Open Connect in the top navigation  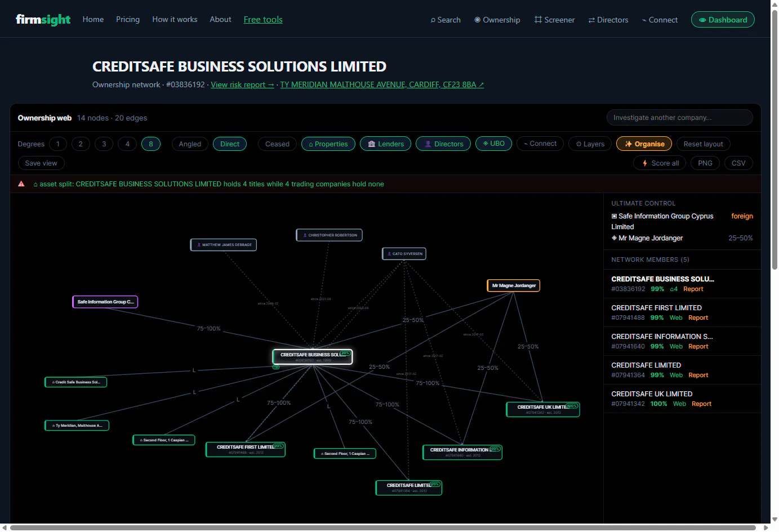click(660, 20)
